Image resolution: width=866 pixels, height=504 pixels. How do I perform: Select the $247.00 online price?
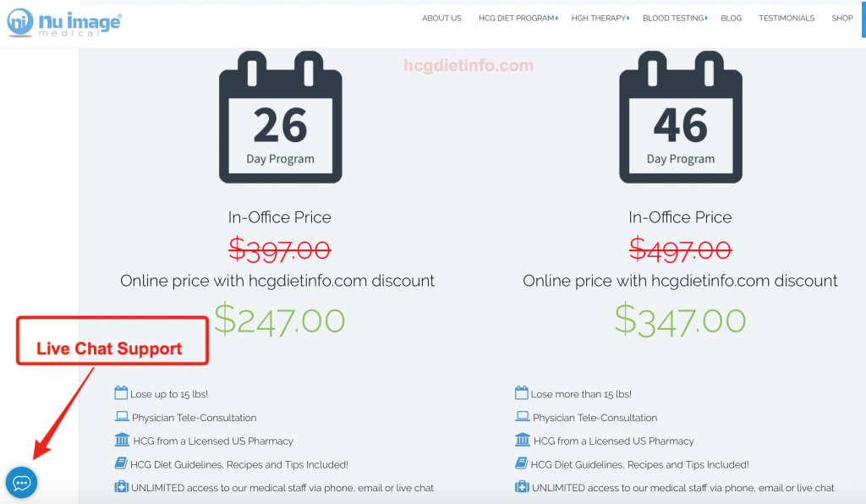click(x=279, y=320)
